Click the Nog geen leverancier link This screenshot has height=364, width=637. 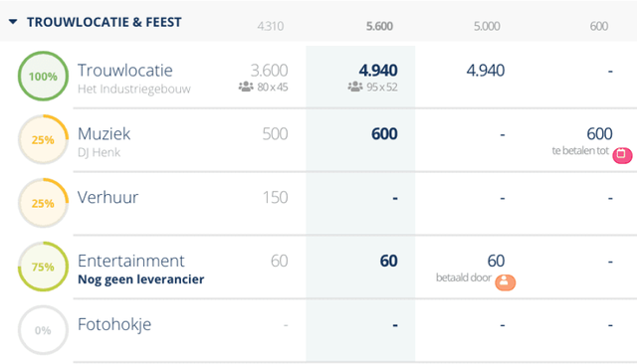141,279
